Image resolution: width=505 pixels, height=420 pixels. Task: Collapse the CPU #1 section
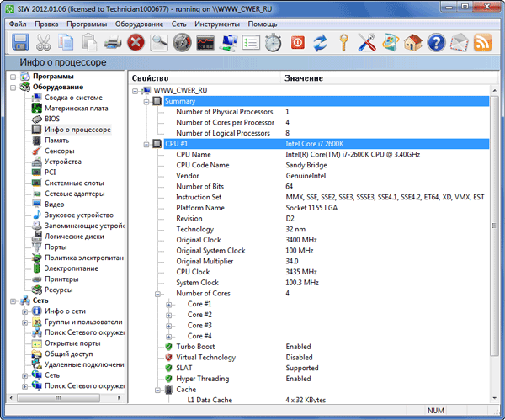tap(146, 144)
